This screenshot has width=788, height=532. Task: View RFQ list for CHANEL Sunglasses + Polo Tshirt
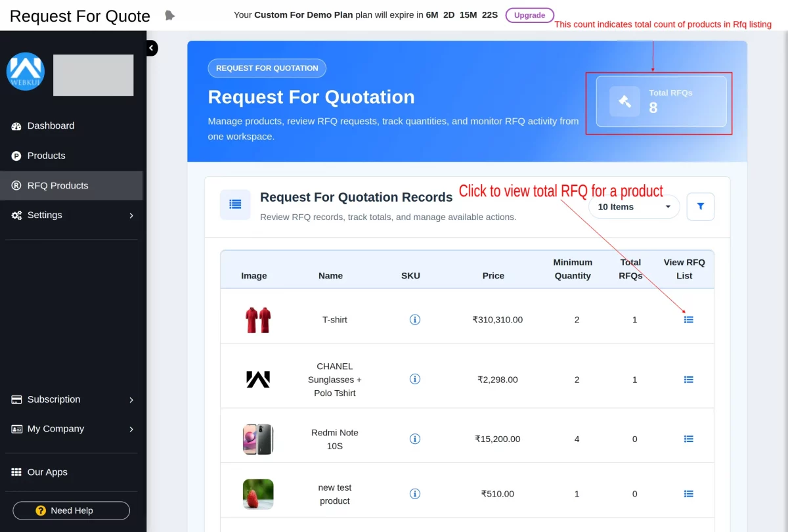pos(689,380)
